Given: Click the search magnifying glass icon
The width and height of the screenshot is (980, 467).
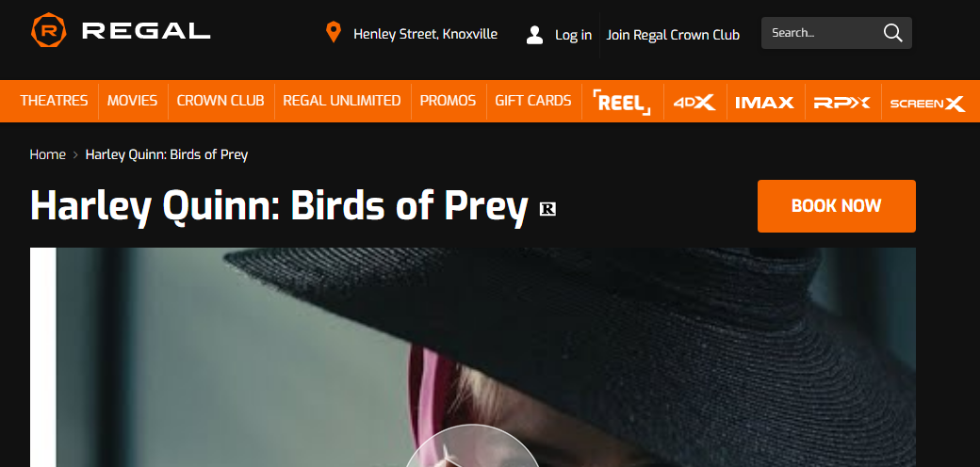Looking at the screenshot, I should pos(893,33).
